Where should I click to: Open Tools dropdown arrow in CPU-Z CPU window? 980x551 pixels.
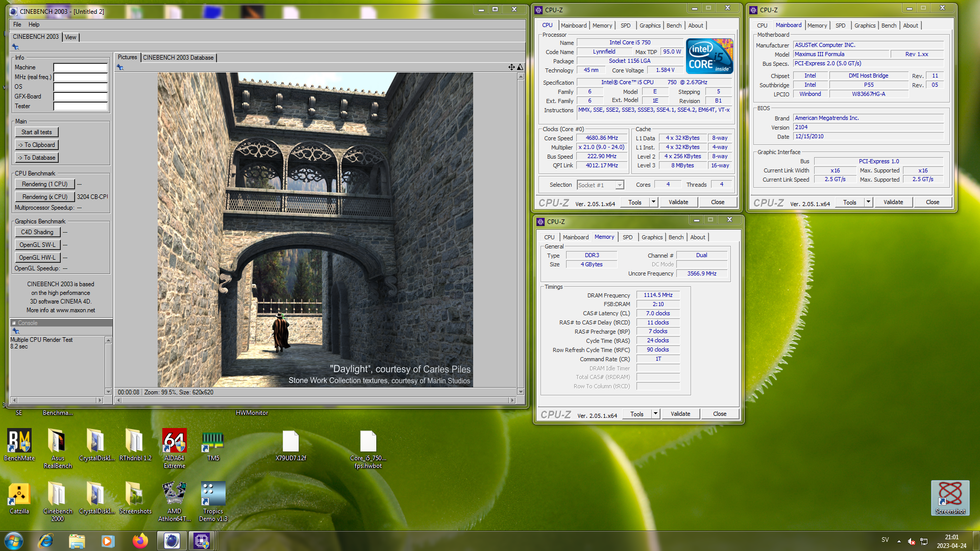point(653,202)
